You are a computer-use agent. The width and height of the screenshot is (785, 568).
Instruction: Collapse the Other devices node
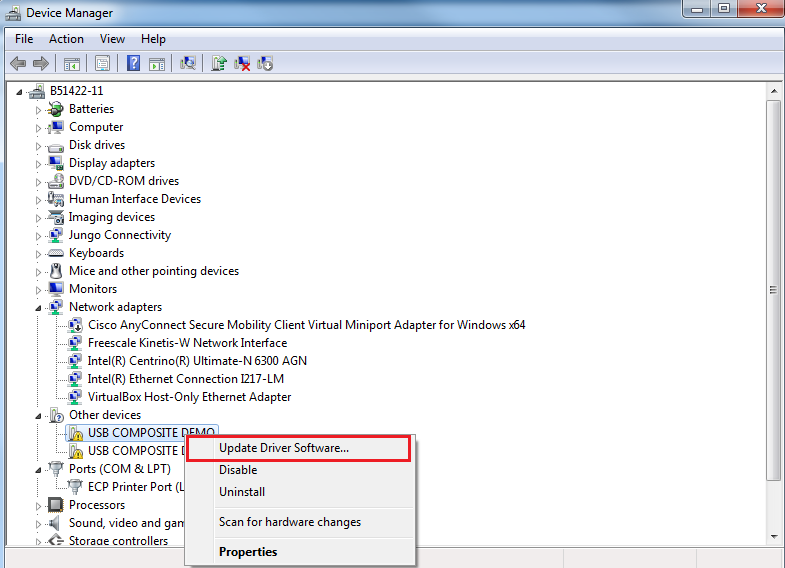pos(39,415)
